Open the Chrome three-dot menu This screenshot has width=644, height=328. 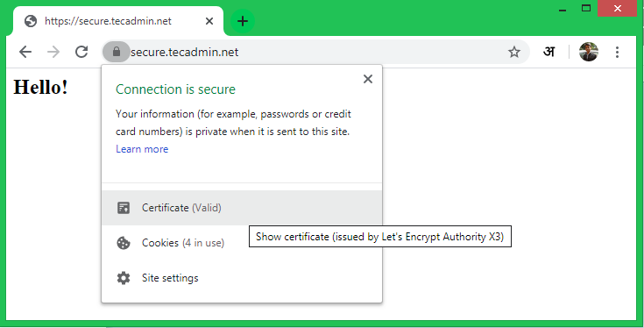coord(617,52)
